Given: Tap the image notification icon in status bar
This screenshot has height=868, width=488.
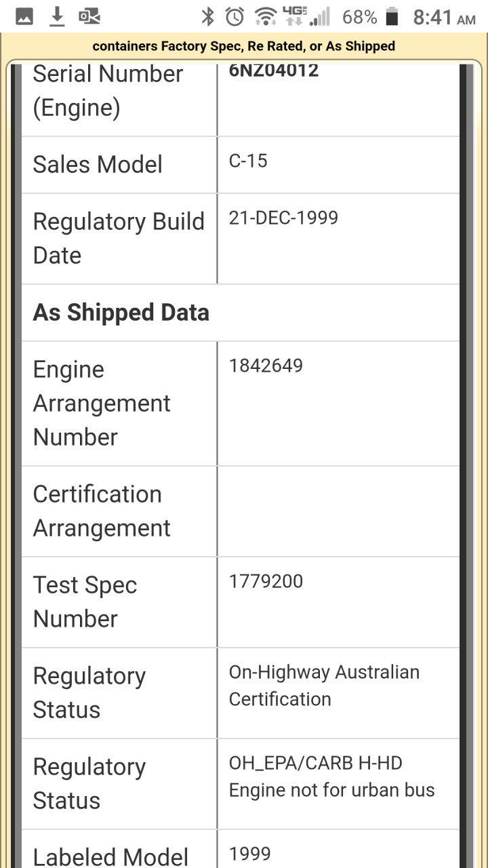Looking at the screenshot, I should point(24,16).
